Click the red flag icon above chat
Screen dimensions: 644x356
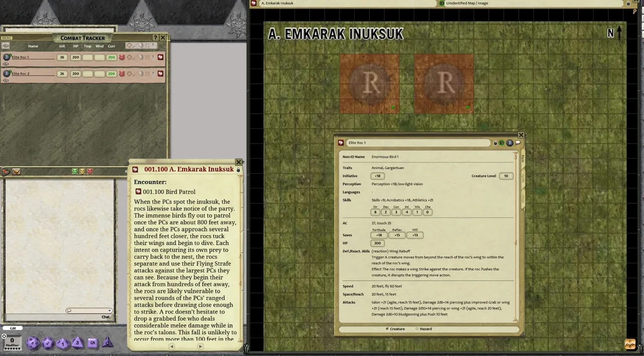pos(6,172)
